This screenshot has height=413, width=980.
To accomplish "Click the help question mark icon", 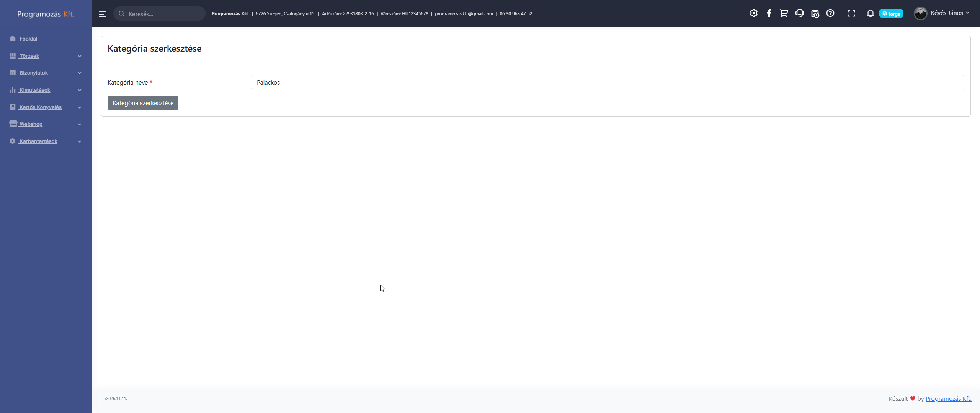I will (830, 13).
